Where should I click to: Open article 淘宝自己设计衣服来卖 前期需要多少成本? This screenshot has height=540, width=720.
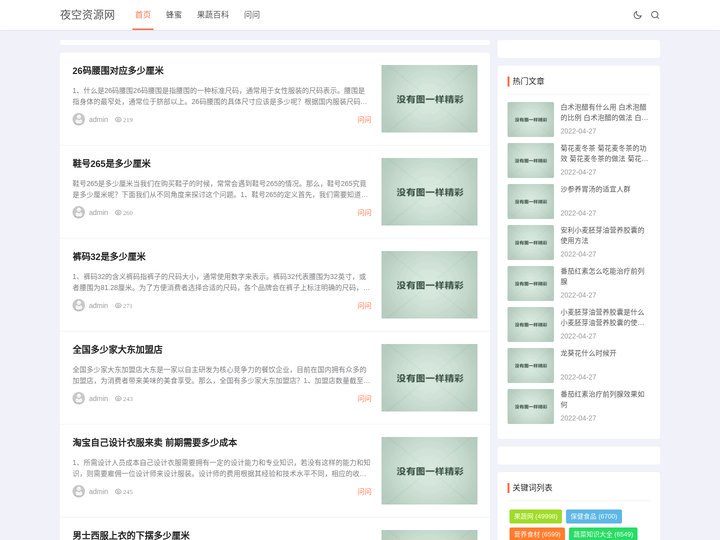tap(155, 443)
